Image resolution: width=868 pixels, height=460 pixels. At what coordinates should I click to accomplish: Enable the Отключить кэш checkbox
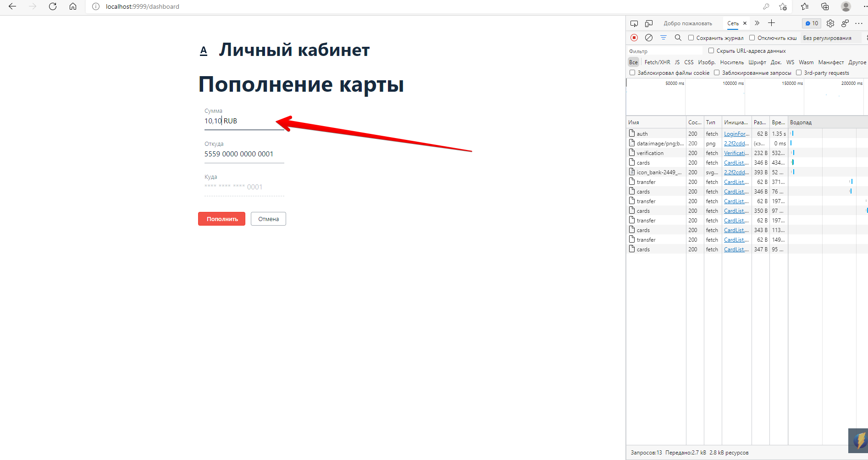[x=752, y=38]
